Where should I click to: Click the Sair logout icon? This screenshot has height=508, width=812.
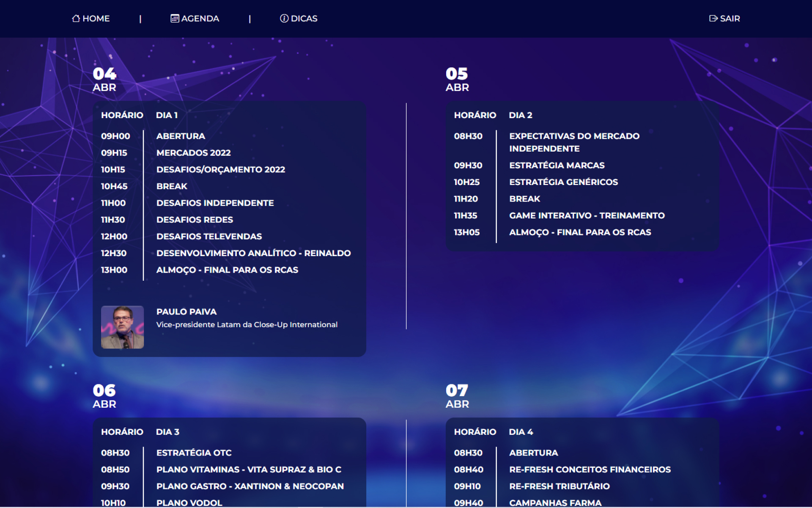point(713,18)
